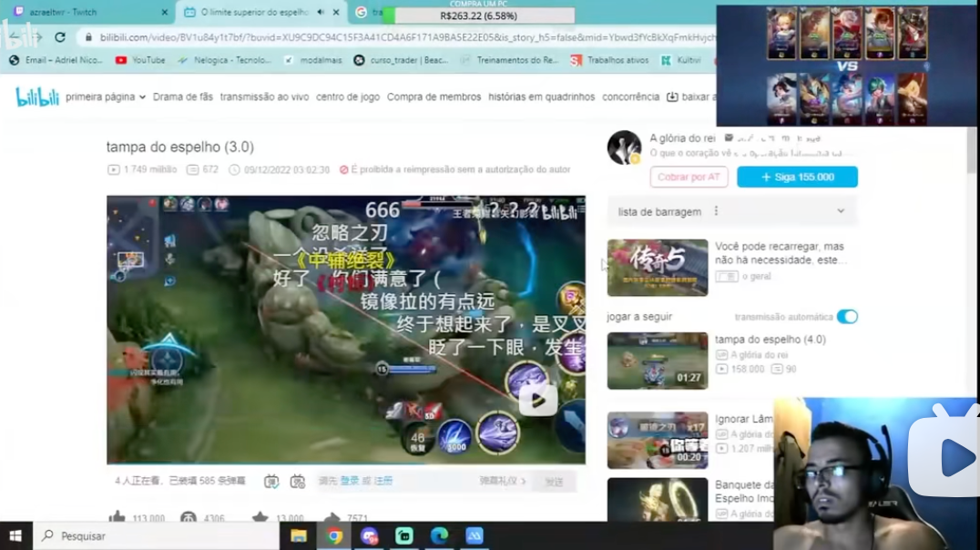Disable transmissão automática toggle
980x550 pixels.
tap(847, 317)
